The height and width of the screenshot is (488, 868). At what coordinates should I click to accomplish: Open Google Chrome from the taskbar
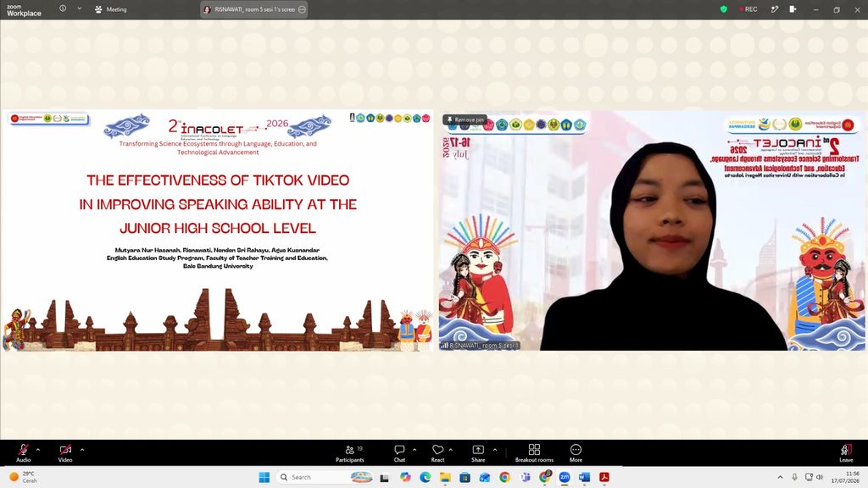coord(505,477)
